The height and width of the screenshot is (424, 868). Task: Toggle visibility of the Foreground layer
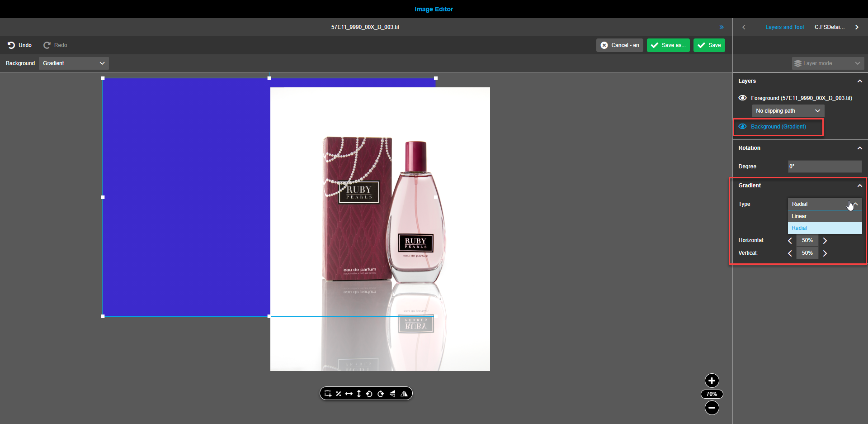[x=743, y=98]
